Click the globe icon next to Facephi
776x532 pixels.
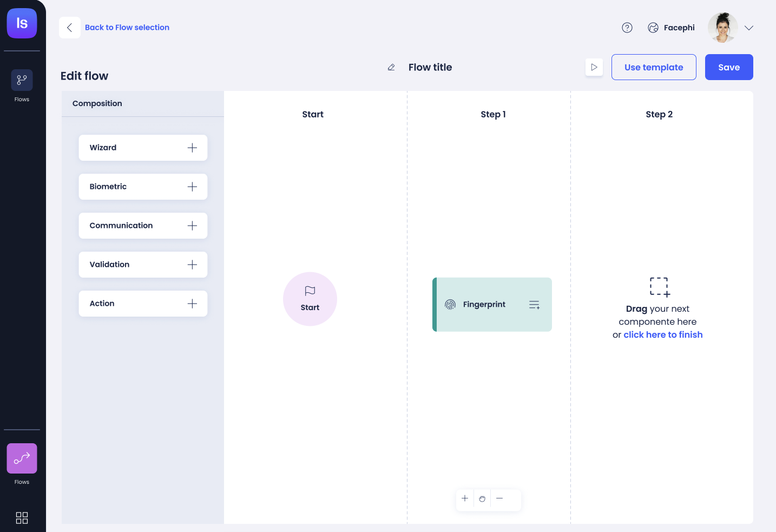pos(653,27)
